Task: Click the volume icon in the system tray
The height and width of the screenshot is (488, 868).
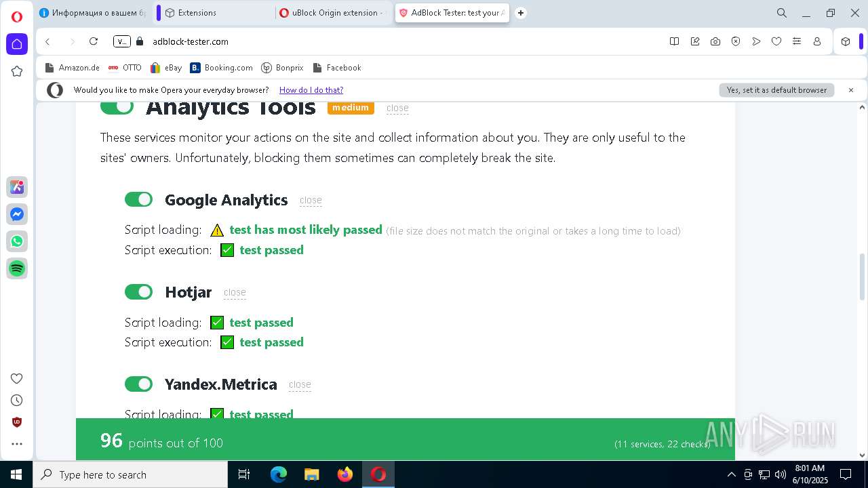Action: pyautogui.click(x=781, y=474)
